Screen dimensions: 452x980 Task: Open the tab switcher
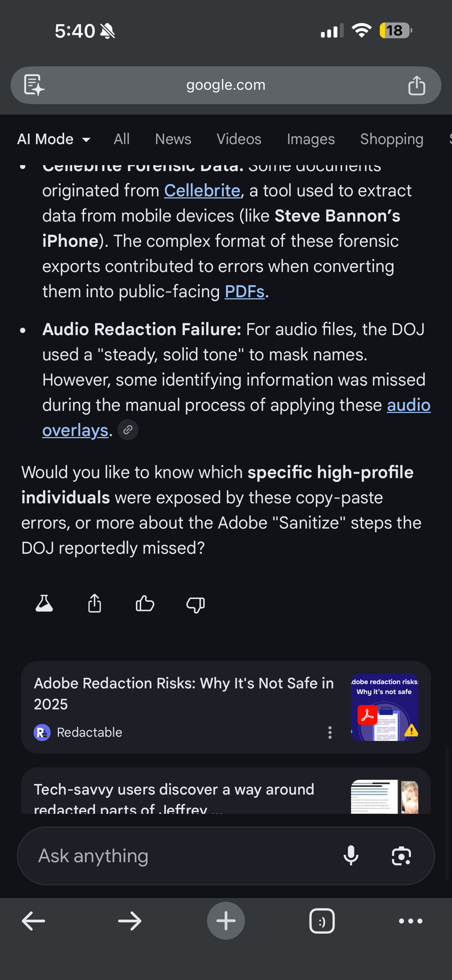322,921
